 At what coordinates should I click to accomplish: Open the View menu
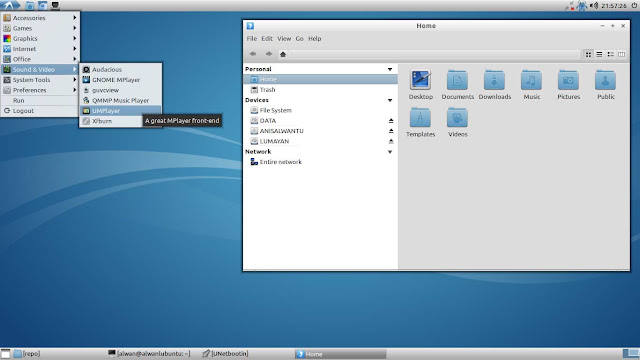click(284, 38)
